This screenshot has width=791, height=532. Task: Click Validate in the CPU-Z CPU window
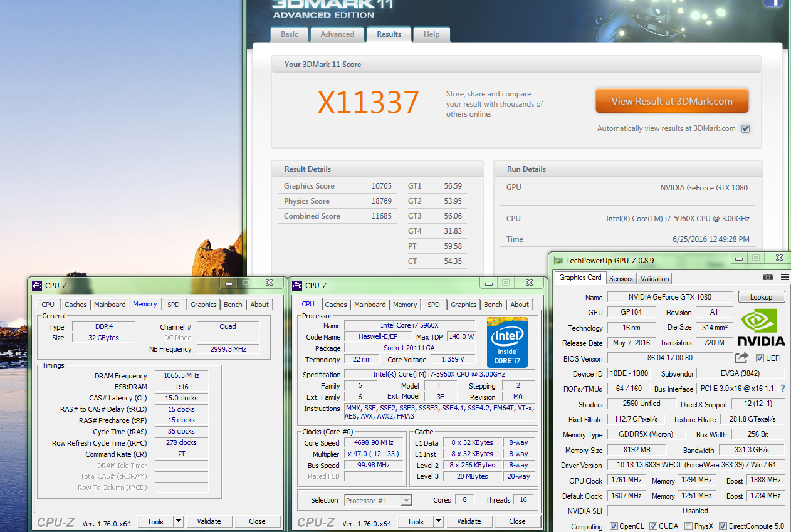469,521
